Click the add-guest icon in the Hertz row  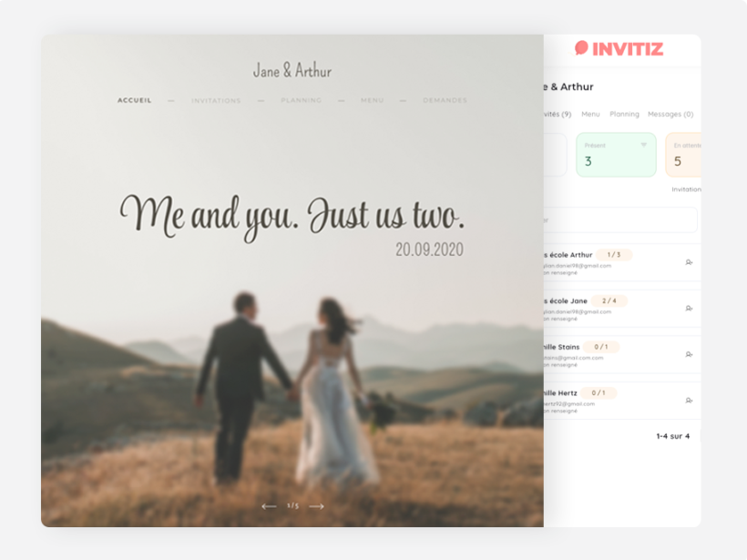(689, 401)
